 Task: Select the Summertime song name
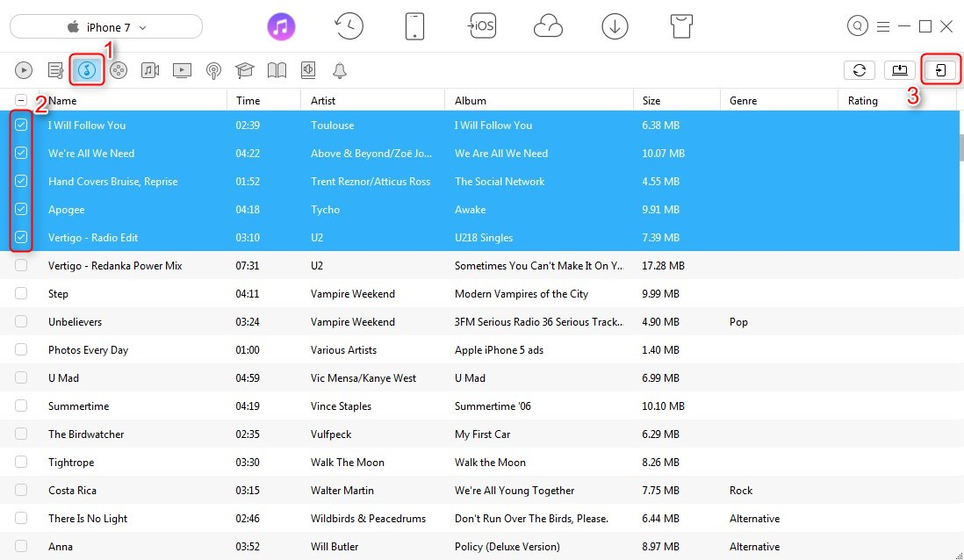point(79,406)
